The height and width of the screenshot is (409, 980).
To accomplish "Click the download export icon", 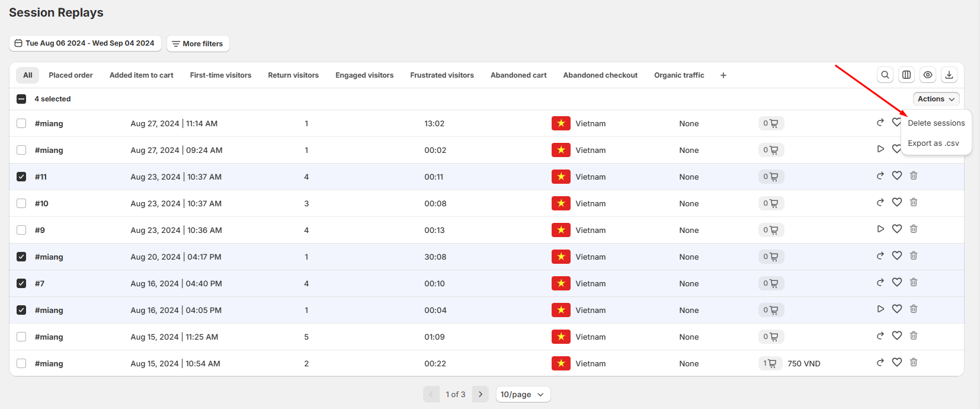I will tap(949, 75).
